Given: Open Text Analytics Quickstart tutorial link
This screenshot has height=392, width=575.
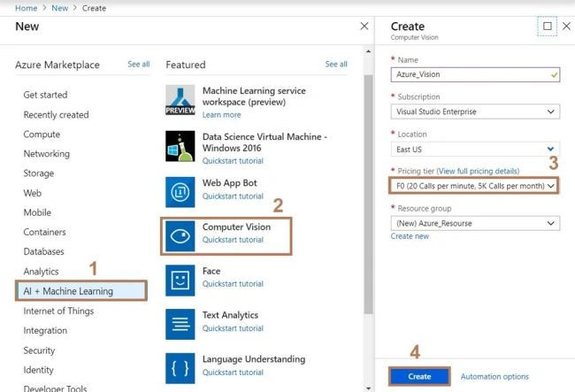Looking at the screenshot, I should [x=233, y=328].
